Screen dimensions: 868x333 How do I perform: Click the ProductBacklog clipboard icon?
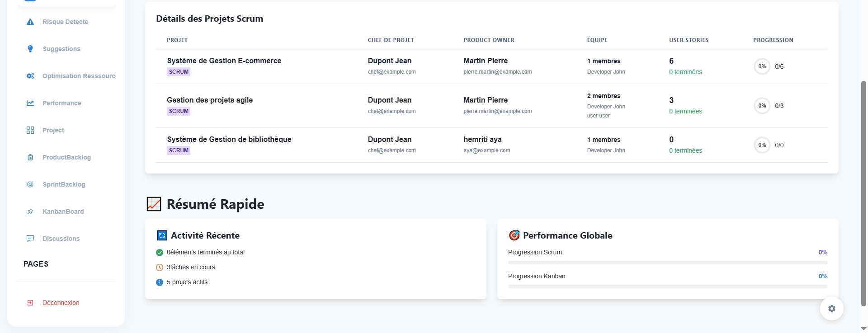click(30, 157)
